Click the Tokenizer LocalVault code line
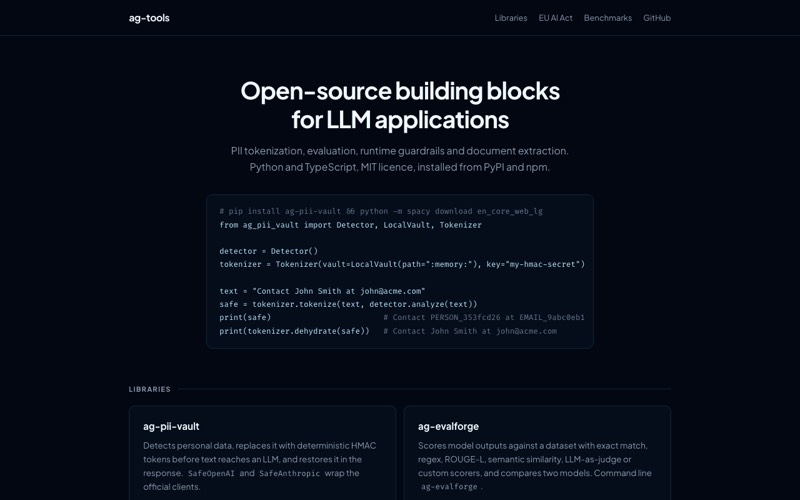Screen dimensions: 800x500 point(402,264)
